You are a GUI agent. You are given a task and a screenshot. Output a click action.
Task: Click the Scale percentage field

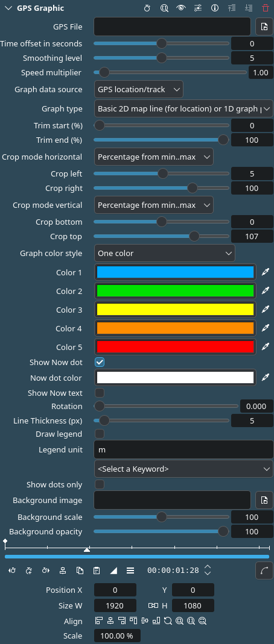(x=117, y=636)
